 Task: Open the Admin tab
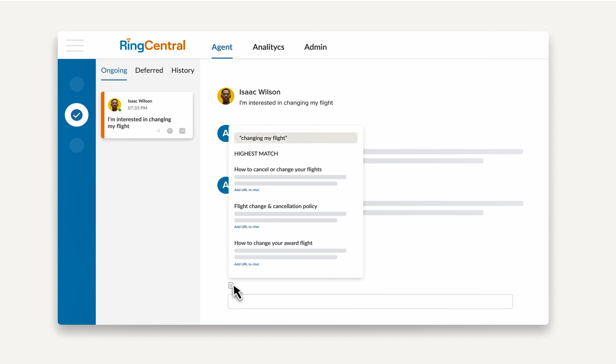(315, 47)
